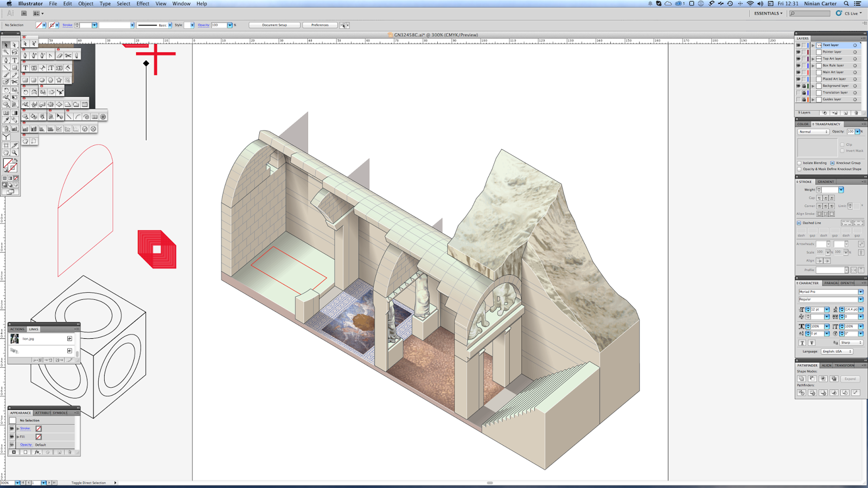Click the Expand button in Pathfinder
Screen dimensions: 868x488
tap(850, 378)
